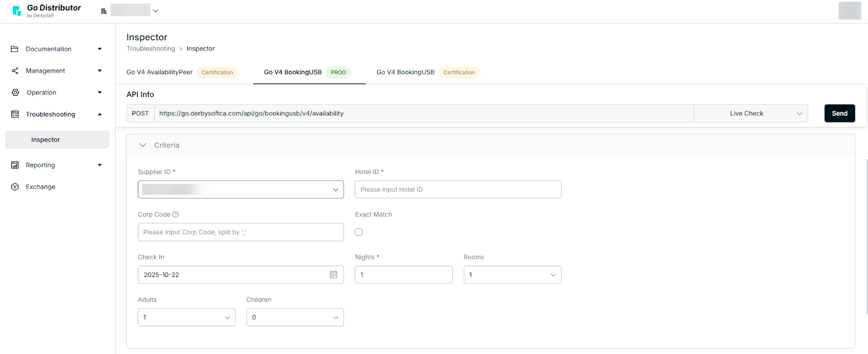Screen dimensions: 868x354
Task: Open the Rooms dropdown
Action: click(512, 275)
